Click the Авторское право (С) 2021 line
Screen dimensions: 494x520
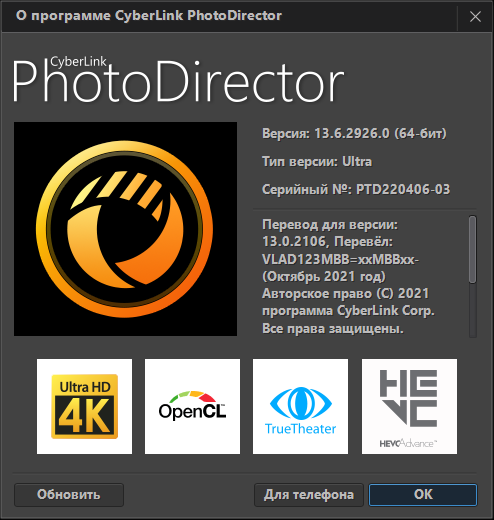(x=345, y=294)
